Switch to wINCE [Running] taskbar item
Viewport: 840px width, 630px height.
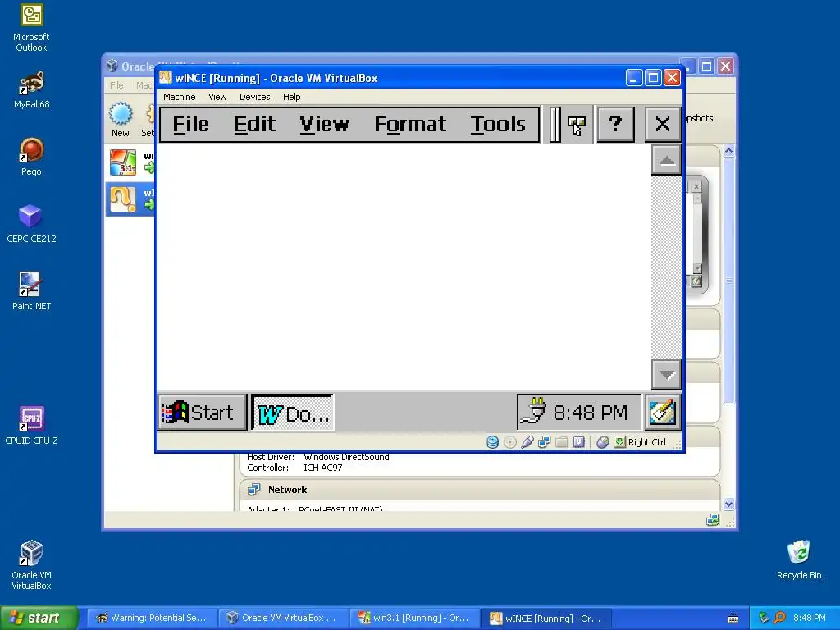(546, 618)
